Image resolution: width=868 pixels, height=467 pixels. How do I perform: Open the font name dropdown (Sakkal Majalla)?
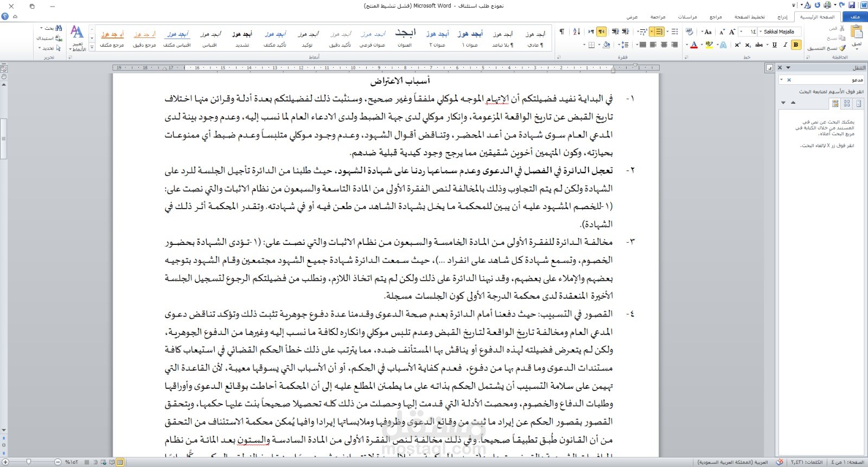760,32
